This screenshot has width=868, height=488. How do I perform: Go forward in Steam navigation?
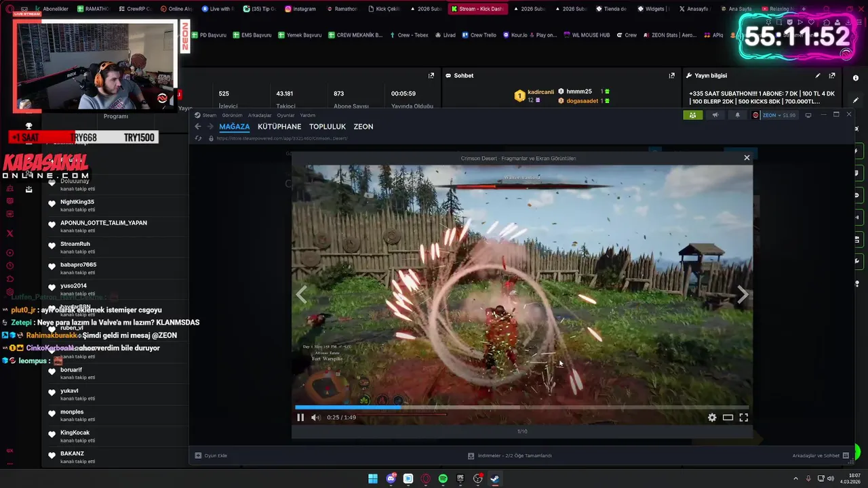tap(210, 127)
